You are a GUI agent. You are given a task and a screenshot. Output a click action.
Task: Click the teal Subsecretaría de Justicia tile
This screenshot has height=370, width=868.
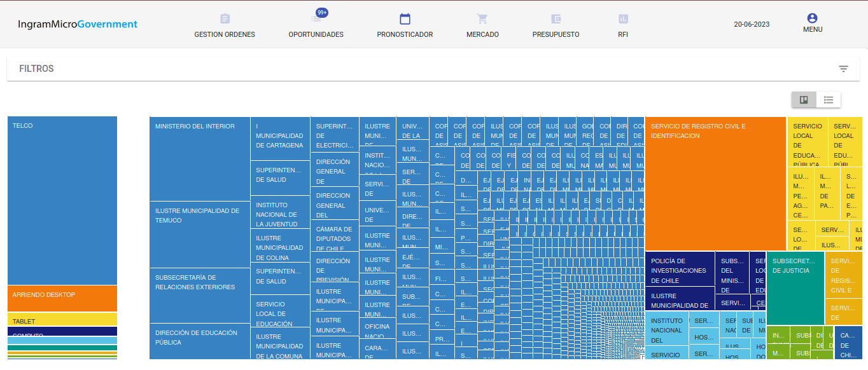(795, 288)
